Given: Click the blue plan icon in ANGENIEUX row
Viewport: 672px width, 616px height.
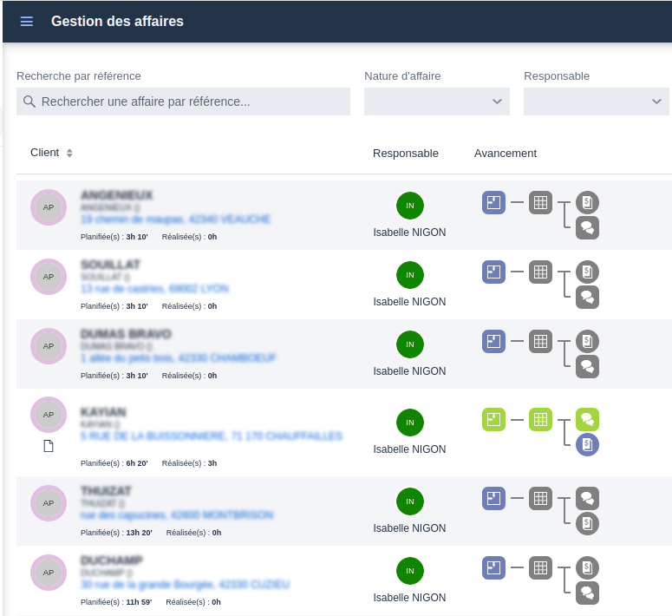Looking at the screenshot, I should (493, 203).
